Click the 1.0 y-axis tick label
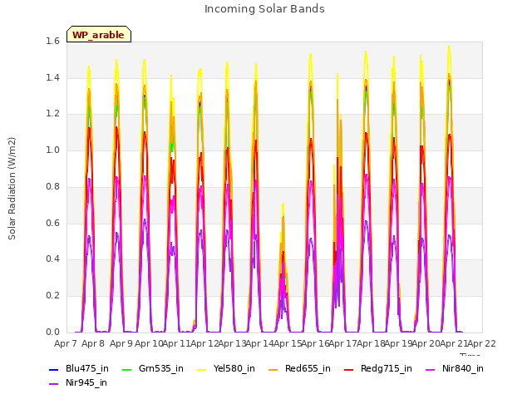The width and height of the screenshot is (532, 399). tap(53, 150)
